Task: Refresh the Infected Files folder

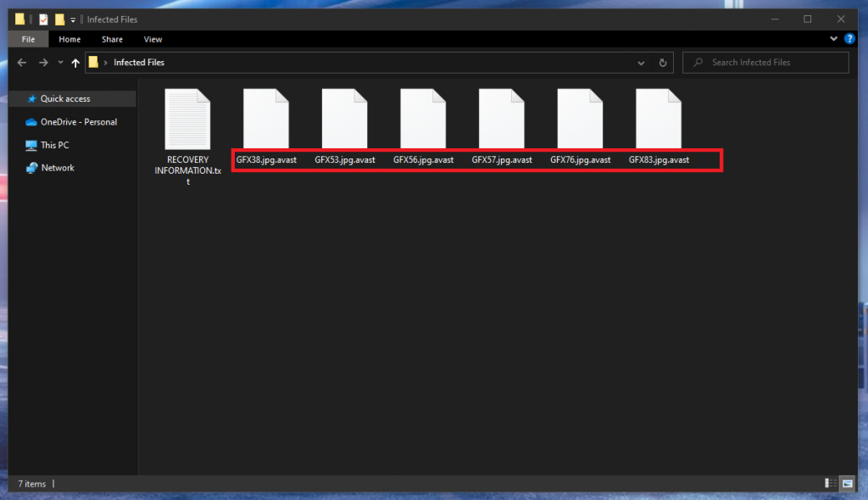Action: (663, 63)
